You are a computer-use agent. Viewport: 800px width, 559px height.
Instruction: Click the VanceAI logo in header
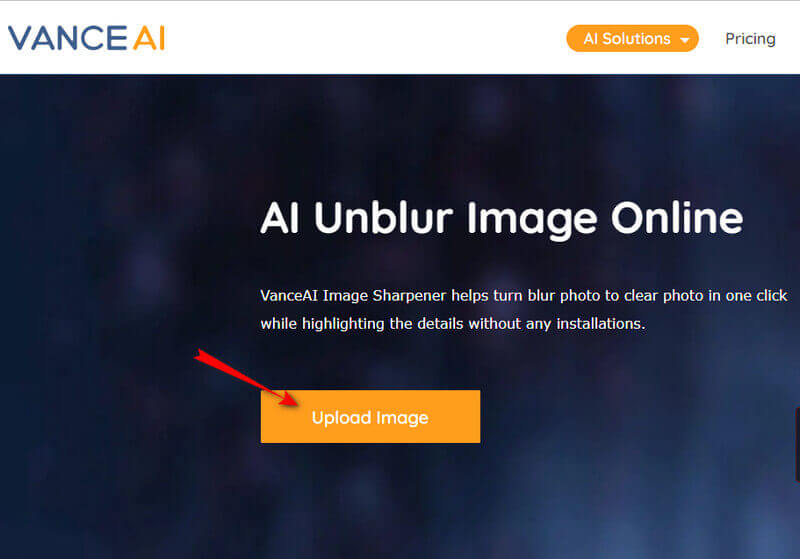(x=86, y=38)
